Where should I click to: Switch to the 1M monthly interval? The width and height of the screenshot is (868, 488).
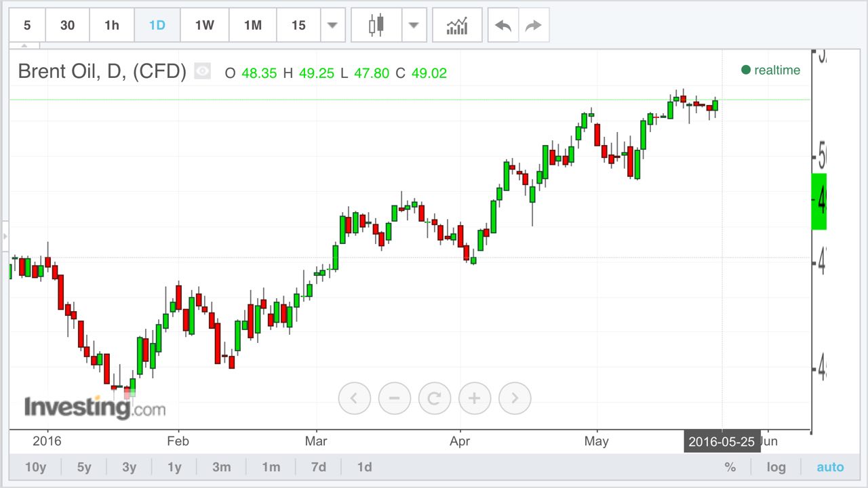(x=253, y=25)
